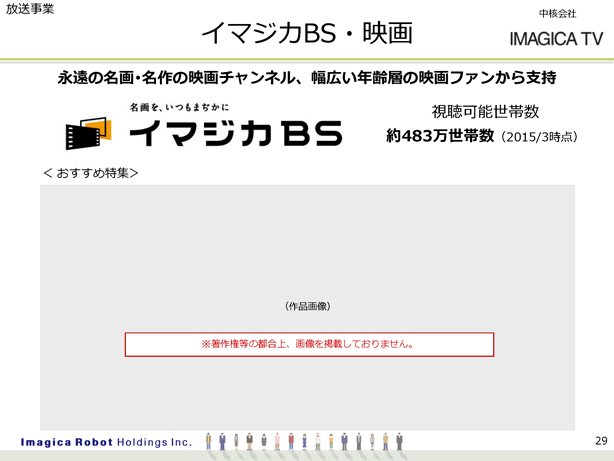614x461 pixels.
Task: Click the イマジカBS film logo icon
Action: coord(88,133)
